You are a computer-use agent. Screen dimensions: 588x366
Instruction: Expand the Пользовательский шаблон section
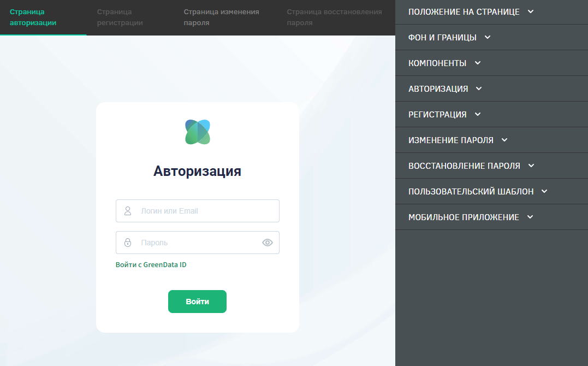pos(478,192)
